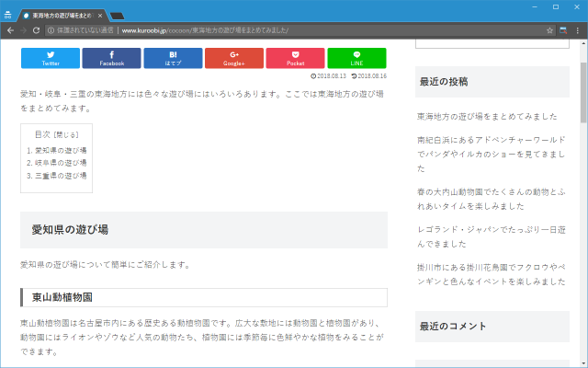The width and height of the screenshot is (588, 368).
Task: Click the 最近のコメント sidebar heading
Action: tap(453, 327)
